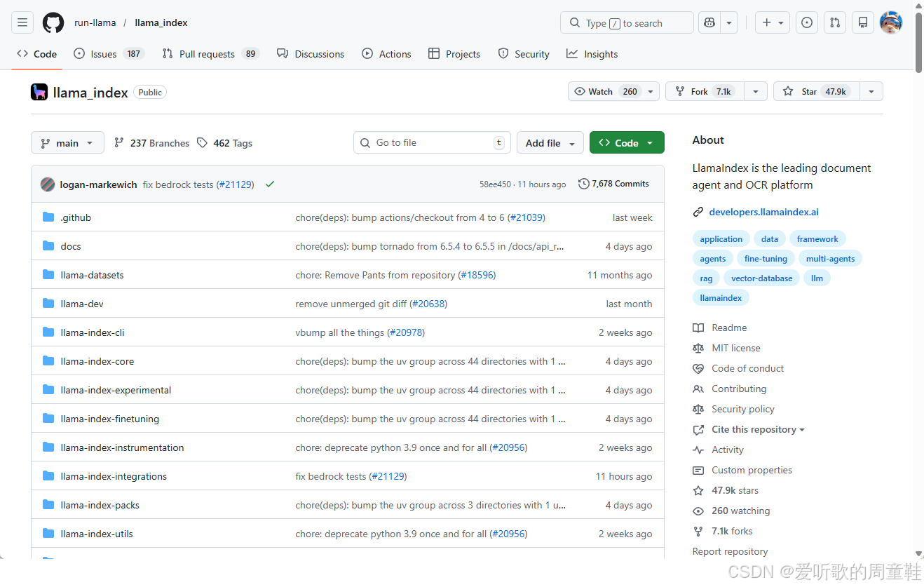Click the star icon beside 47.9k stars
The width and height of the screenshot is (924, 587).
[x=698, y=490]
